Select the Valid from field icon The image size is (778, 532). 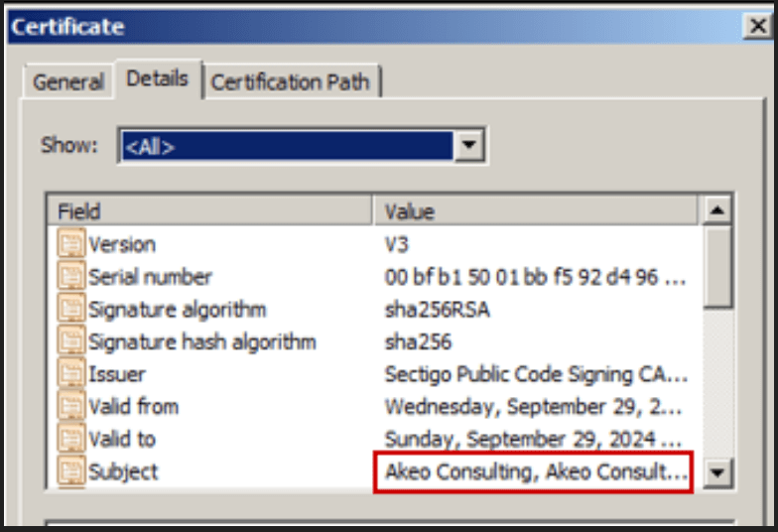click(x=71, y=405)
